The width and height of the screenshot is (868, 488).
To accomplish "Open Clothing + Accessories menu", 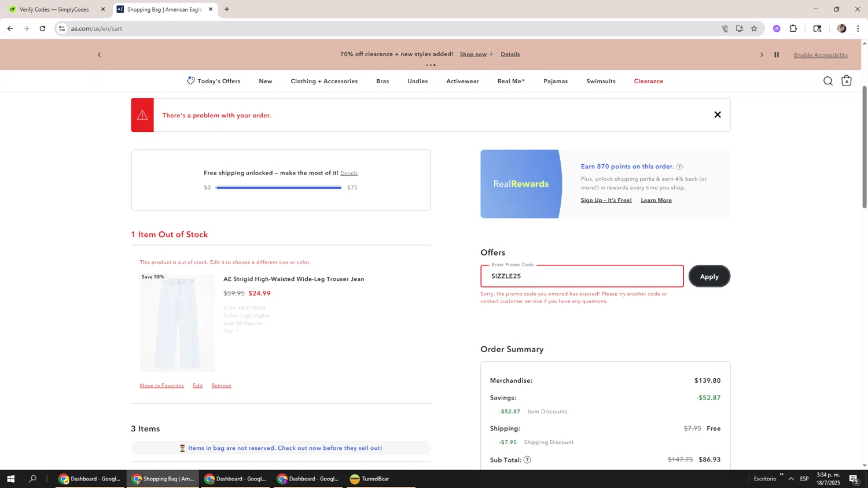I will point(324,81).
